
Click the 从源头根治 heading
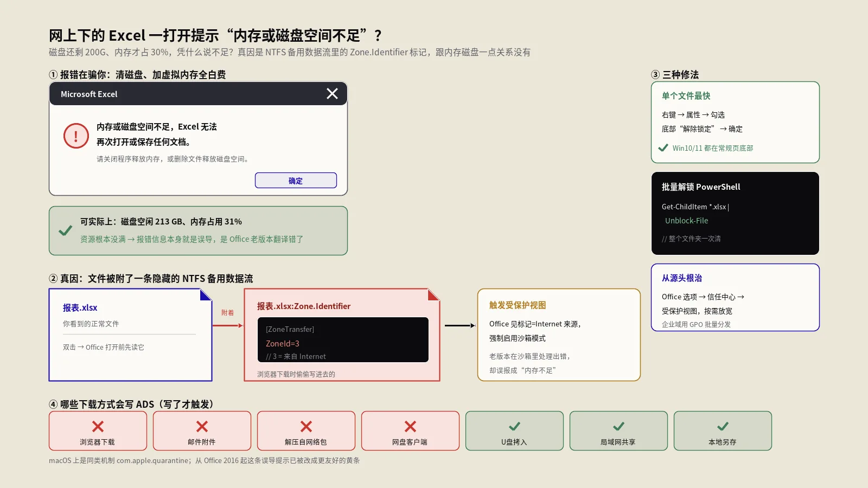[x=682, y=278]
